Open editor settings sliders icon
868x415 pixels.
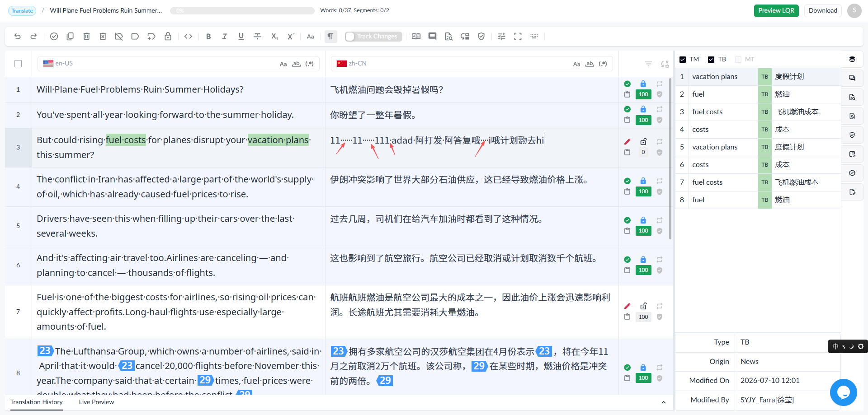501,37
